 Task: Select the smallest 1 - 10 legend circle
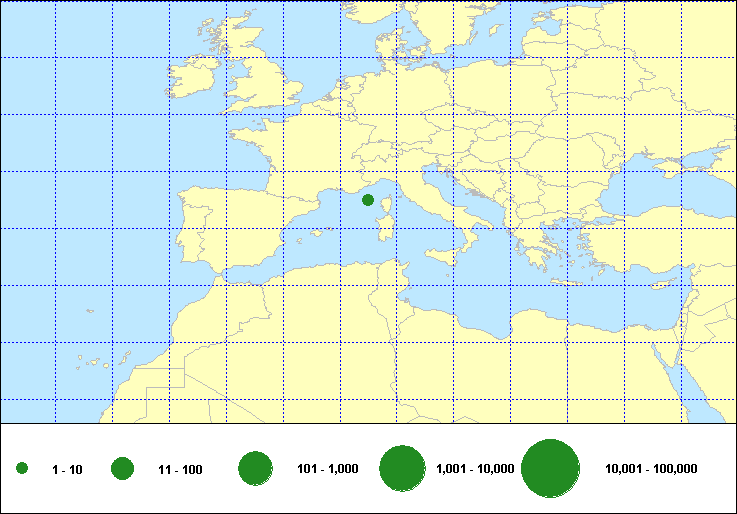(x=22, y=469)
